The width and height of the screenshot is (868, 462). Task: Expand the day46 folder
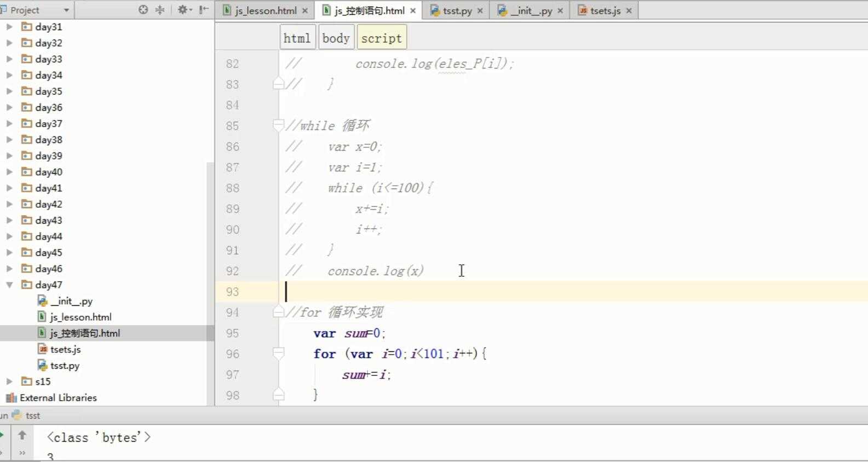tap(9, 269)
